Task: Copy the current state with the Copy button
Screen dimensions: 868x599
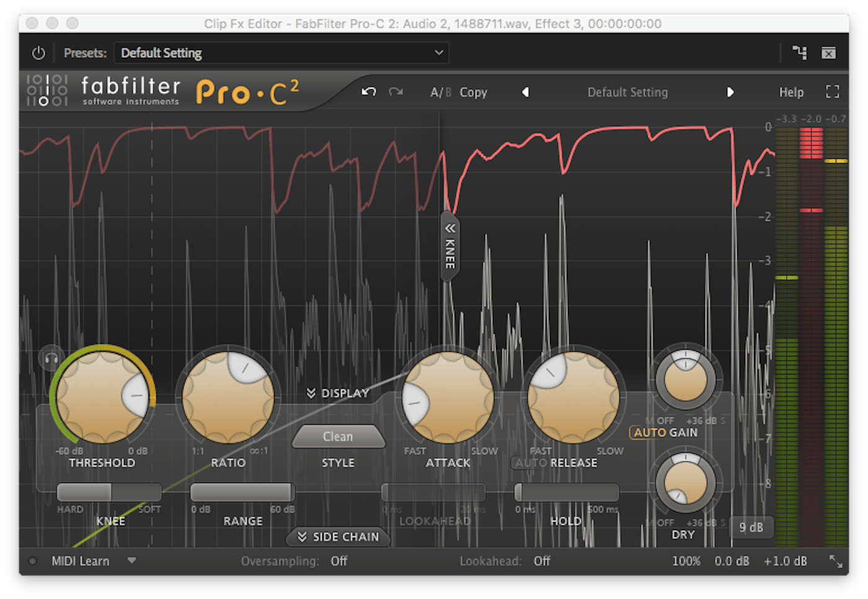Action: (x=473, y=92)
